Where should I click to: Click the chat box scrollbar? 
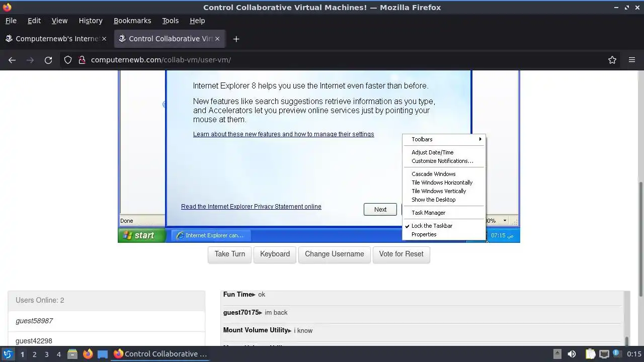tap(626, 341)
